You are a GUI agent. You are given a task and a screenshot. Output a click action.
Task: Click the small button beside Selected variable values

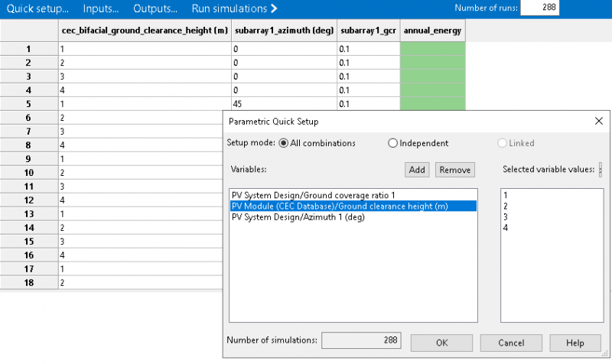pos(601,169)
